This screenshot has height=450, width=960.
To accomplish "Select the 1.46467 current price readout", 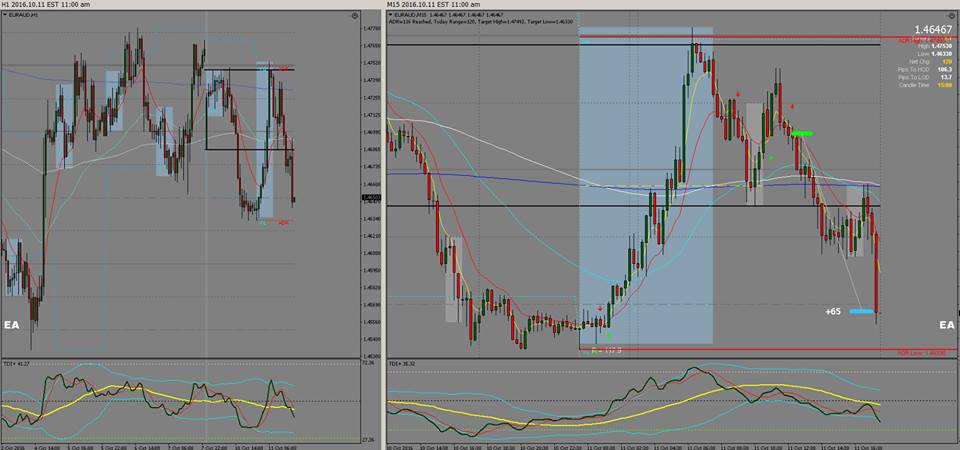I will 934,29.
